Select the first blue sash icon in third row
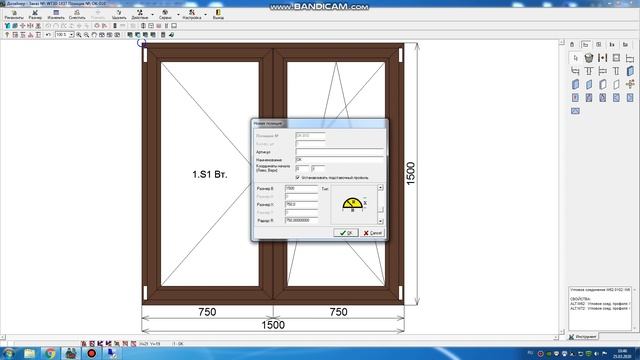 coord(576,84)
